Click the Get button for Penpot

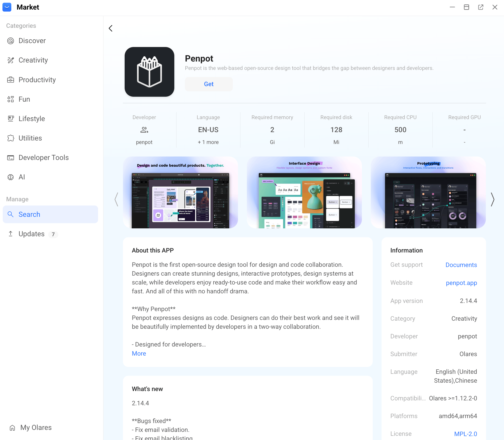(x=209, y=84)
